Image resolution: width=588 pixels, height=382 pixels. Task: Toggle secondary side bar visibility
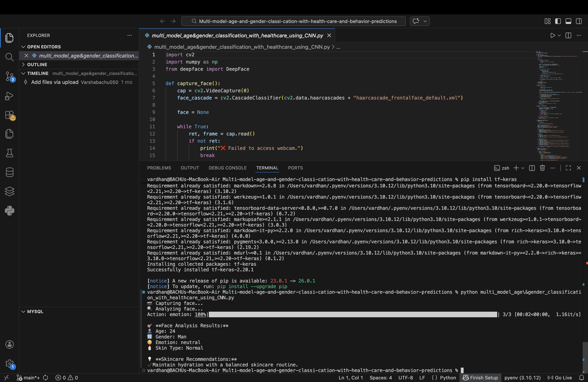click(579, 21)
